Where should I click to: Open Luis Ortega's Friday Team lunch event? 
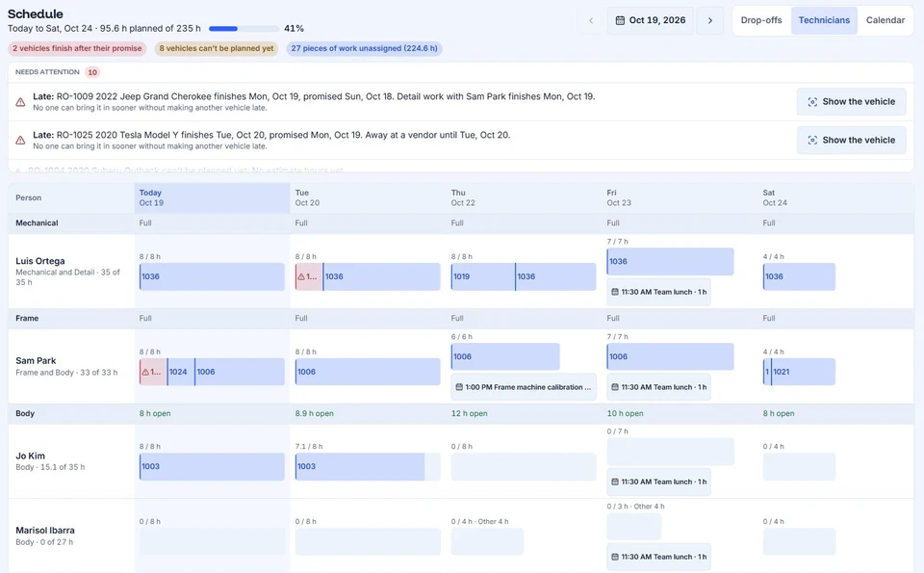[x=658, y=292]
